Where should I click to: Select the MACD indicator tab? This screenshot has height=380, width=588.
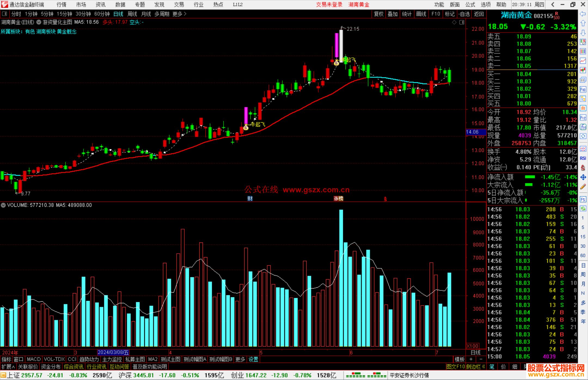pyautogui.click(x=33, y=359)
